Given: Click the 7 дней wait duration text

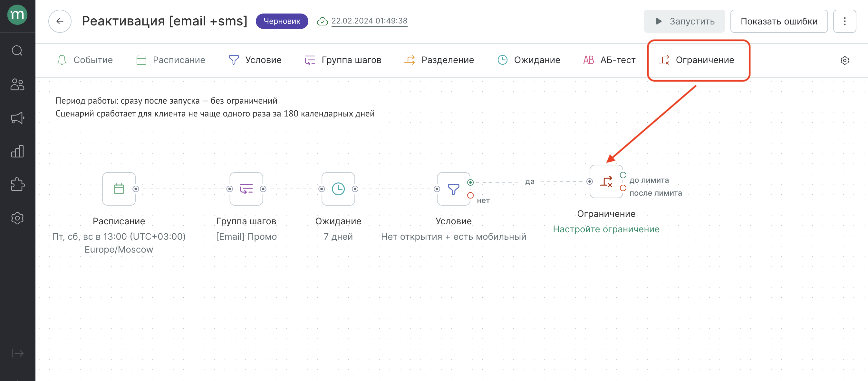Looking at the screenshot, I should [x=338, y=237].
